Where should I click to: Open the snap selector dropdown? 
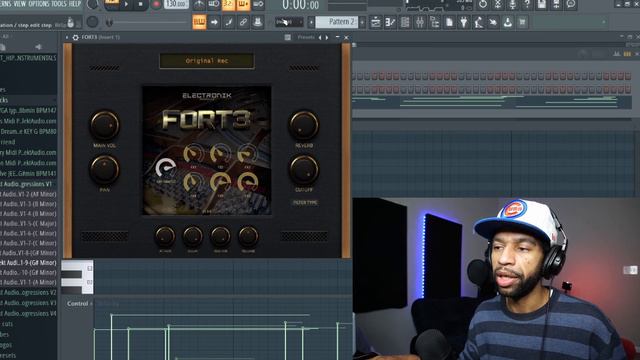289,22
